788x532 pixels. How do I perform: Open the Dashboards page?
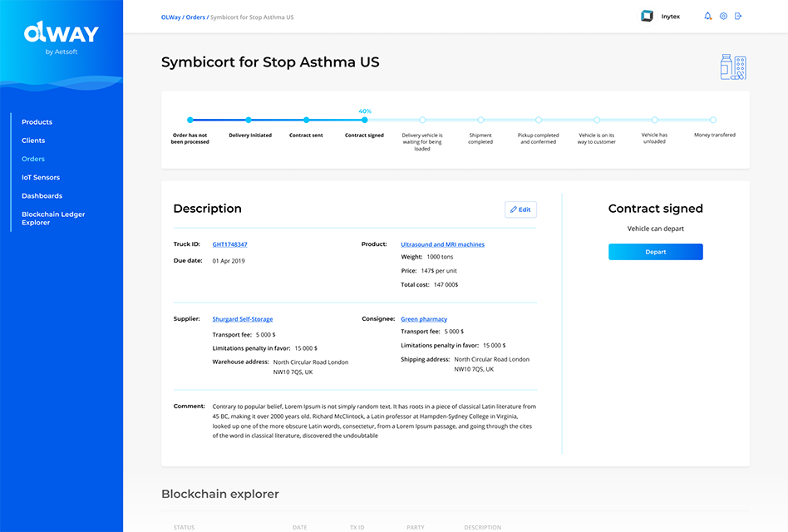pos(42,196)
